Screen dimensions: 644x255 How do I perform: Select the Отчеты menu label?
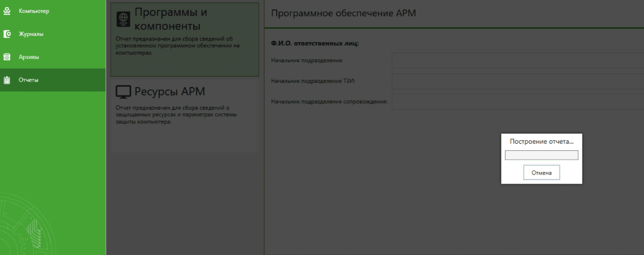[28, 80]
